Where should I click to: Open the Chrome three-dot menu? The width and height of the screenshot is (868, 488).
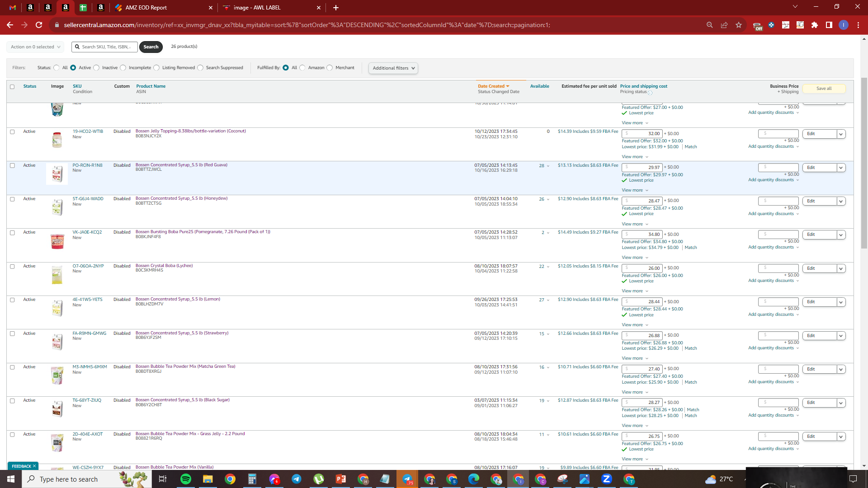tap(858, 25)
